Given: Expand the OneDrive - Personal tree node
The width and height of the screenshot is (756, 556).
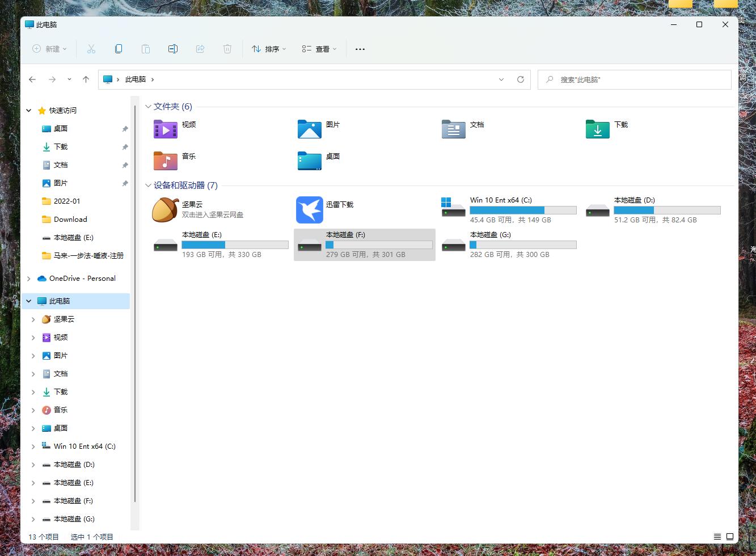Looking at the screenshot, I should tap(29, 278).
